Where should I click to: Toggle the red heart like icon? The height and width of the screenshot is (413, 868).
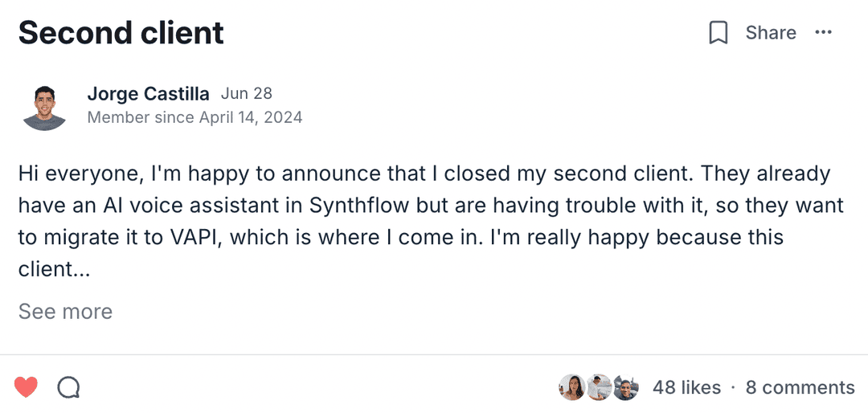[x=27, y=388]
